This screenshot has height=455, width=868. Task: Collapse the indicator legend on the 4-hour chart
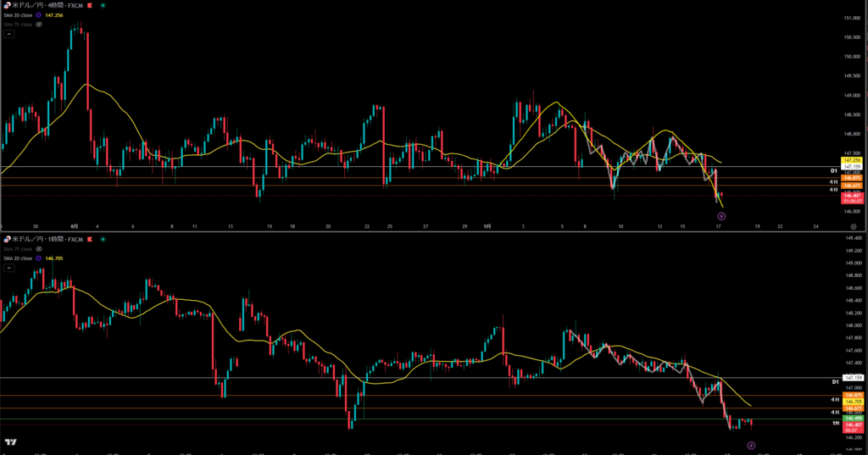[8, 34]
